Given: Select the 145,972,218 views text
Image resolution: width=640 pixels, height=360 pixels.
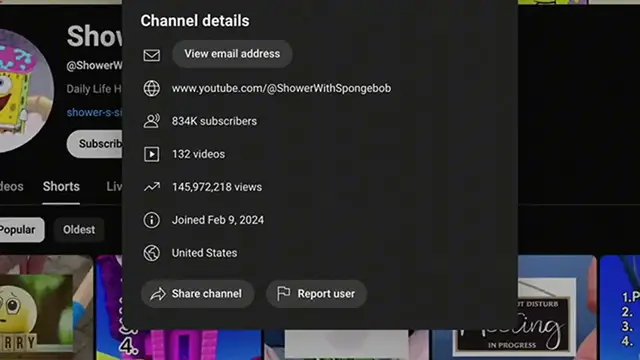Looking at the screenshot, I should 217,187.
